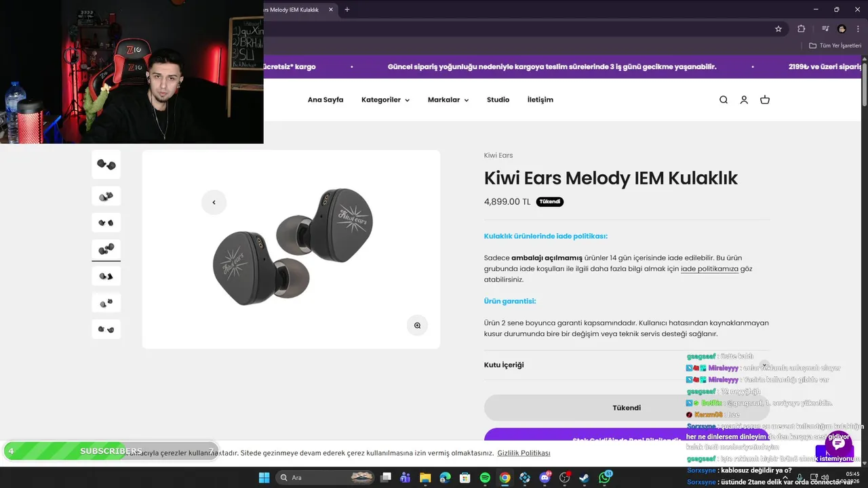This screenshot has width=868, height=488.
Task: Open the user account icon
Action: tap(744, 100)
